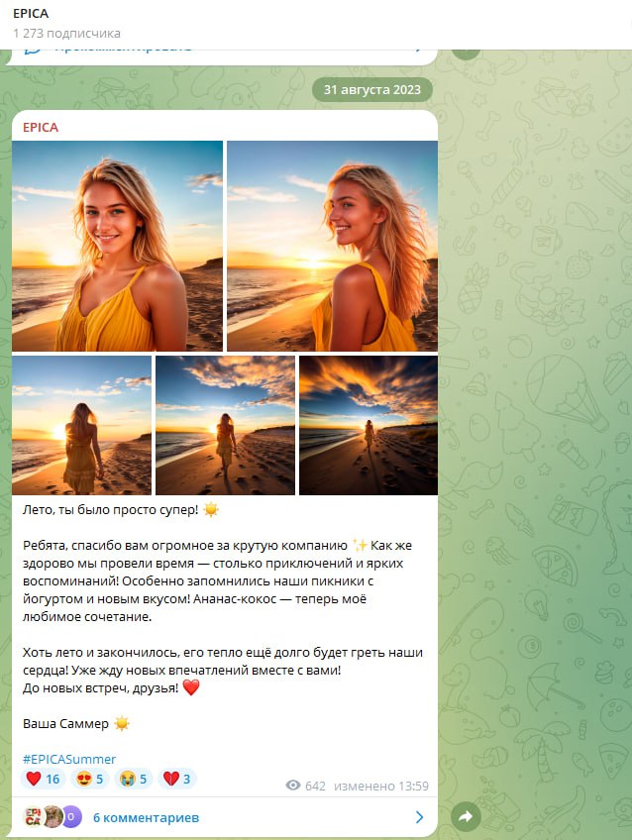Click the #EPICASummer hashtag

coord(69,759)
